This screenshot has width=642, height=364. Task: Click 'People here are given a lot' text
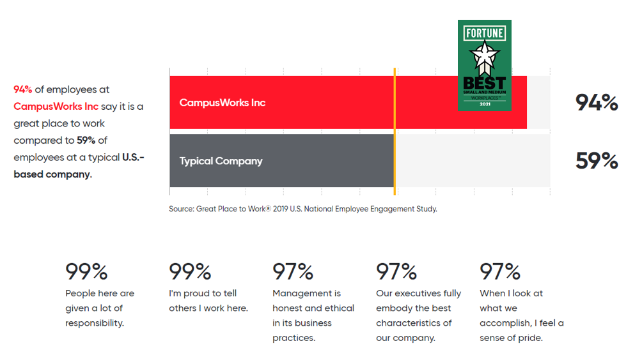click(x=100, y=301)
